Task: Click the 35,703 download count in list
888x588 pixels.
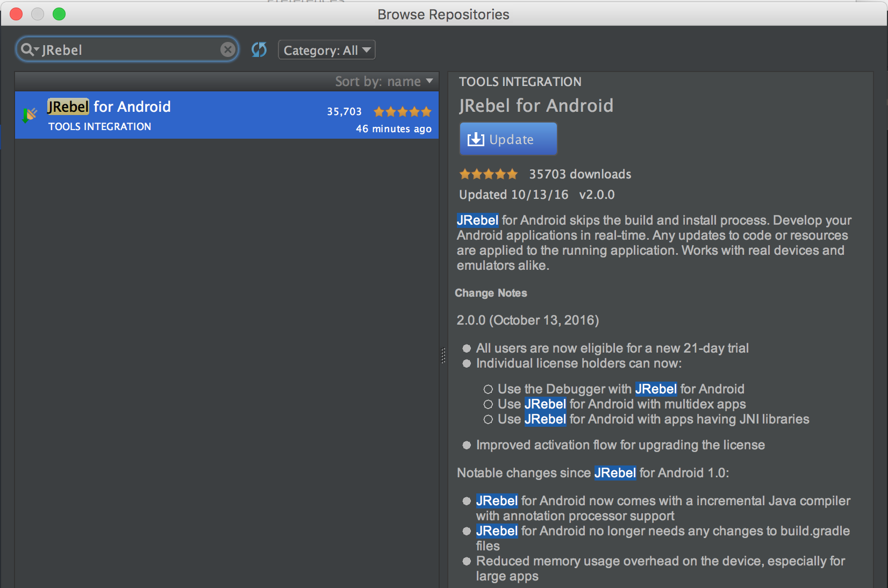Action: (344, 112)
